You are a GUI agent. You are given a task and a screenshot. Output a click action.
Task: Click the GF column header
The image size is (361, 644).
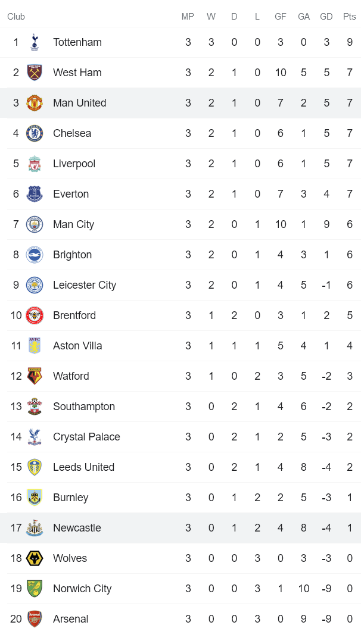tap(281, 17)
